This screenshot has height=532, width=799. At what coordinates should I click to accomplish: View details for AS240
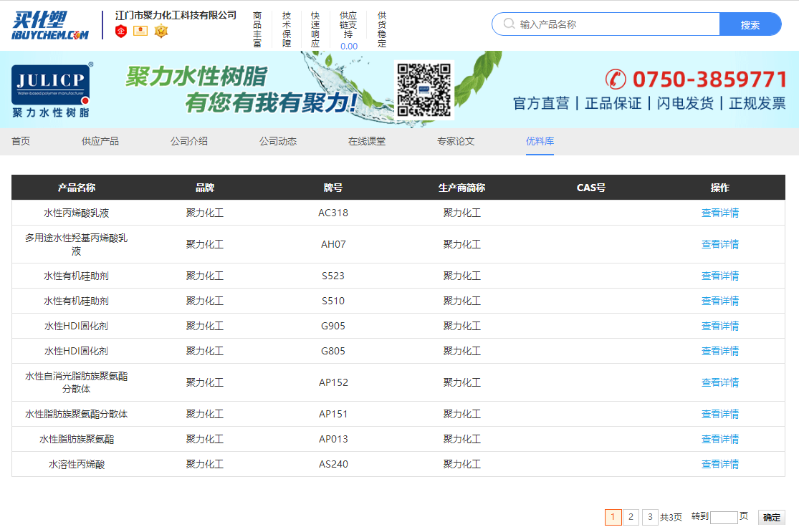click(720, 464)
